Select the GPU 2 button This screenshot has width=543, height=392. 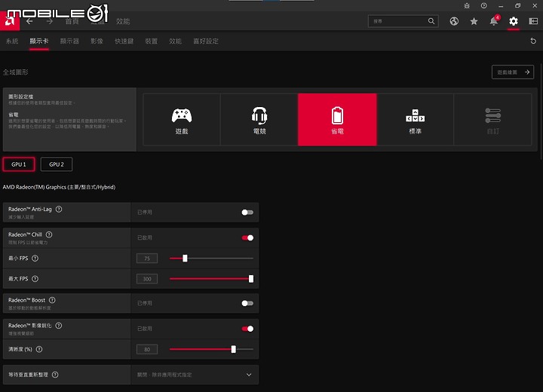(57, 164)
